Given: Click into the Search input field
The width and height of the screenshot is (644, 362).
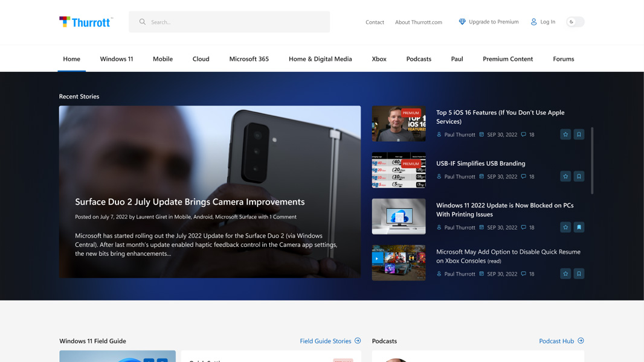Looking at the screenshot, I should point(236,22).
